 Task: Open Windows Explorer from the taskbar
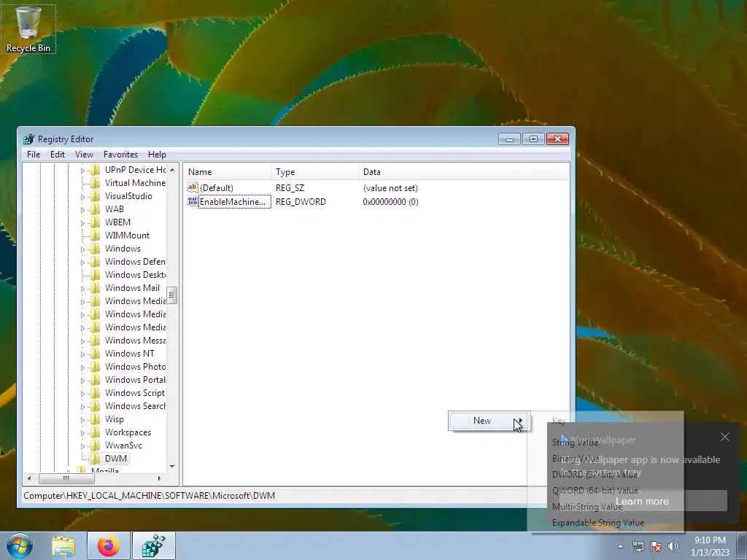[63, 545]
